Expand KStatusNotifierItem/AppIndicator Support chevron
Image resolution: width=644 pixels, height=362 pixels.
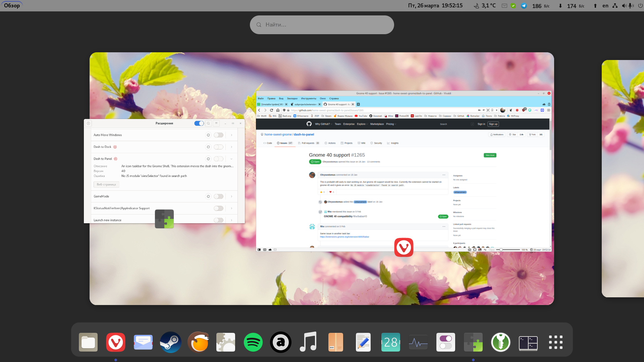point(231,208)
